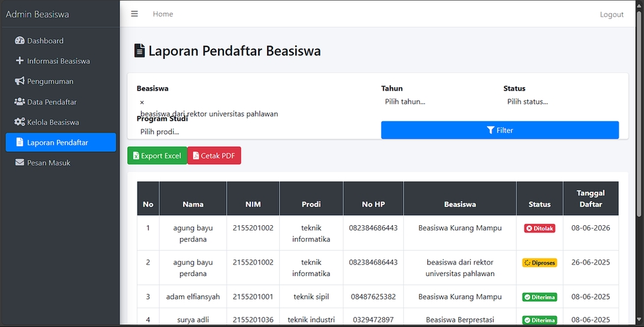The width and height of the screenshot is (644, 327).
Task: Open Informasi Beasiswa in sidebar
Action: [58, 61]
